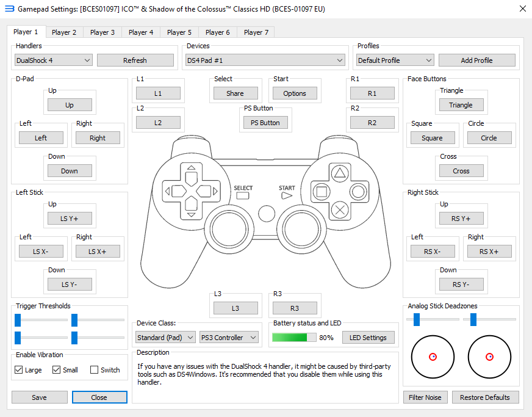Screen dimensions: 532x417
Task: Click the LS Y+ mapping button
Action: coord(70,219)
